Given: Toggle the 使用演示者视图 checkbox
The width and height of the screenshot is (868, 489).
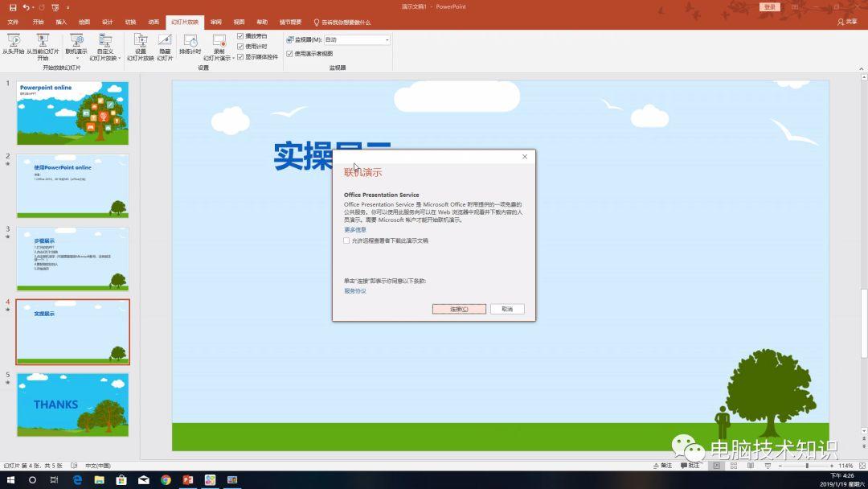Looking at the screenshot, I should (x=289, y=54).
